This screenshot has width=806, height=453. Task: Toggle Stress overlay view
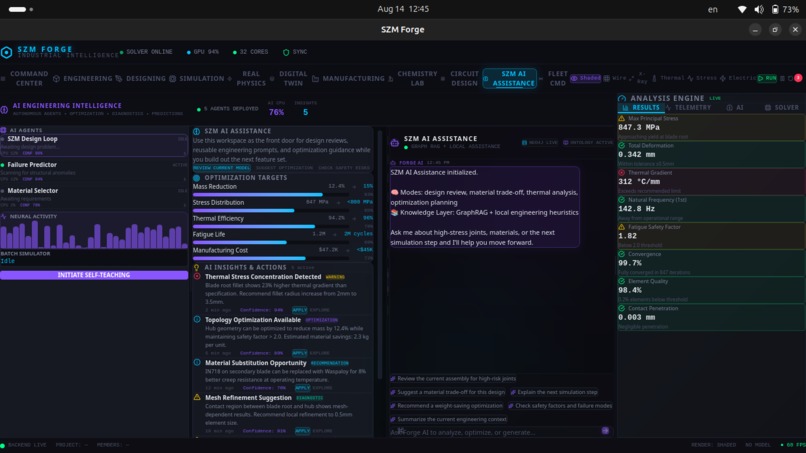pos(702,78)
